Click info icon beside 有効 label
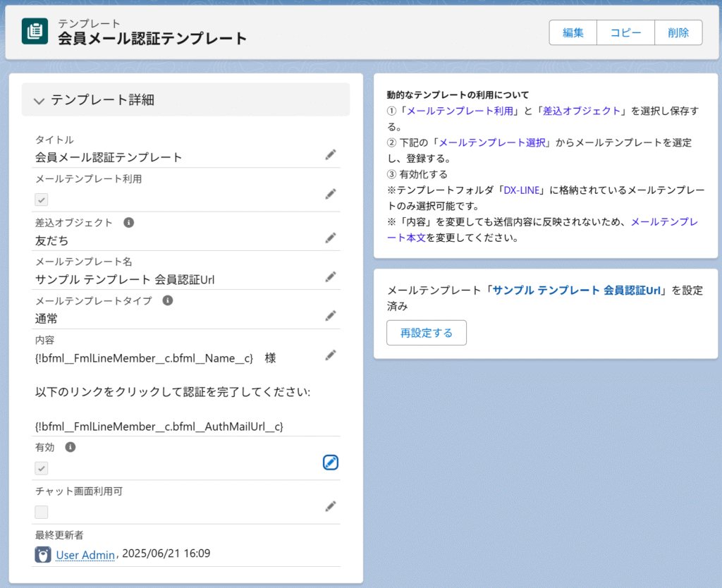722x588 pixels. pos(71,447)
